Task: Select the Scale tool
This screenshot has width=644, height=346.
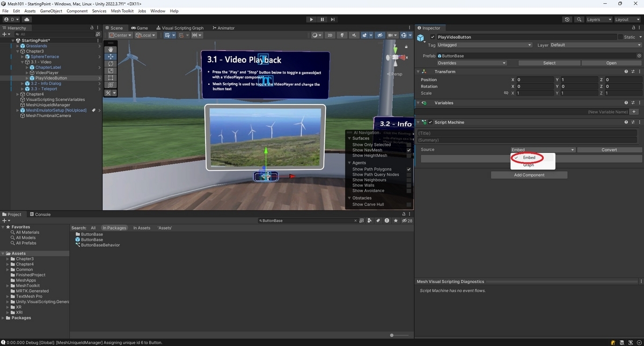Action: [x=111, y=70]
